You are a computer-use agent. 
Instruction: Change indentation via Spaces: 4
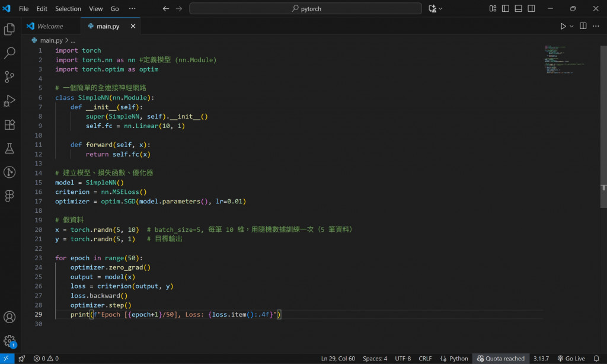pyautogui.click(x=375, y=359)
